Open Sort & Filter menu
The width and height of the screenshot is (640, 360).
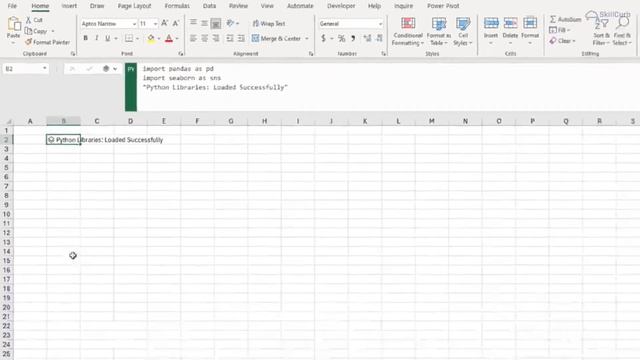point(601,33)
